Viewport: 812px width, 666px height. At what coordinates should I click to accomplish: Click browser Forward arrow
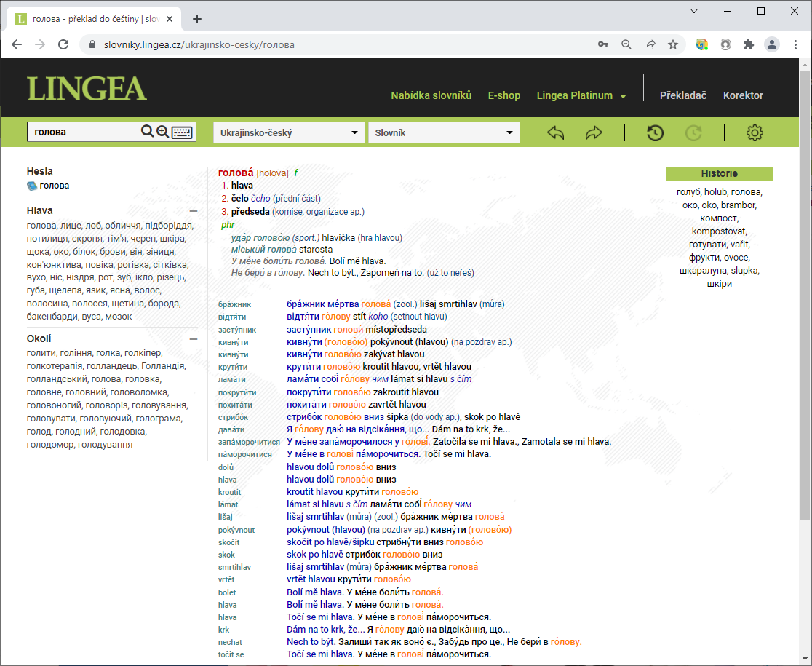coord(40,44)
